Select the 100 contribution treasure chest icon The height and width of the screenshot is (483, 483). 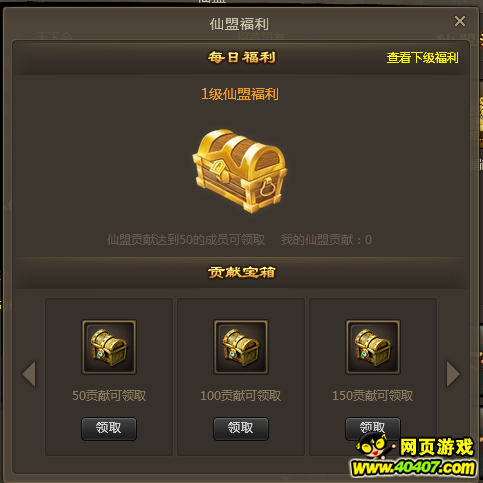pyautogui.click(x=241, y=347)
